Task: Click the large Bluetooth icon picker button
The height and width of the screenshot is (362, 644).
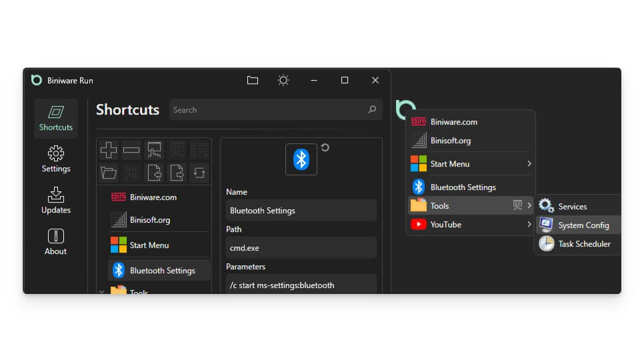Action: (301, 159)
